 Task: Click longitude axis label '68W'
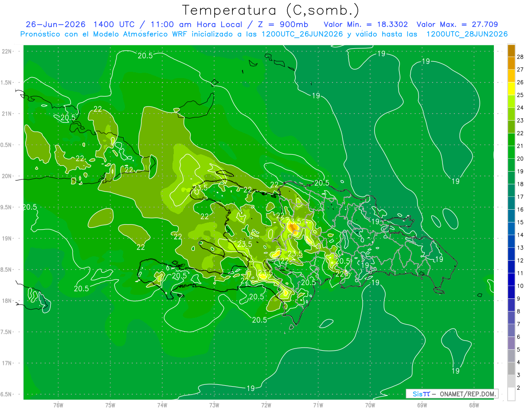coord(474,405)
